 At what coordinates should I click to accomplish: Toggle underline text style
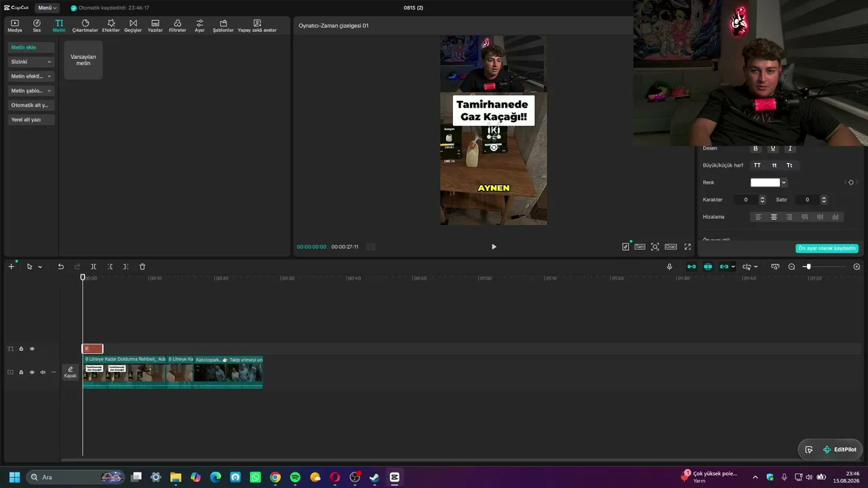pyautogui.click(x=773, y=148)
